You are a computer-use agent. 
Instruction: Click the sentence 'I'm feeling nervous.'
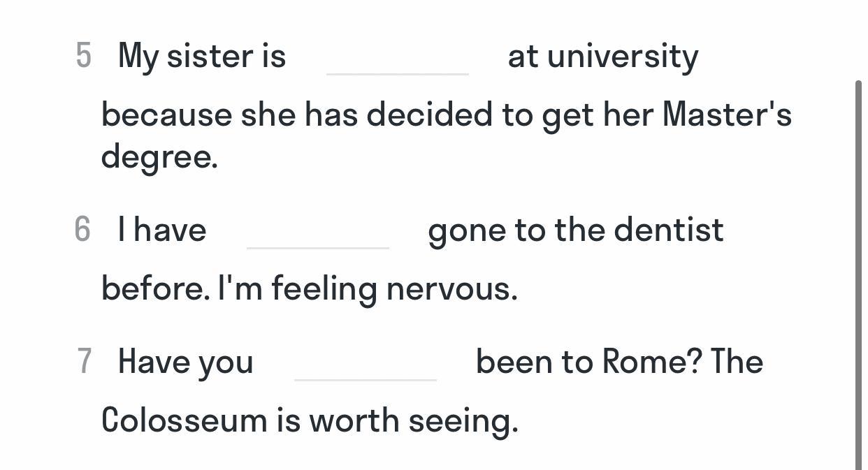tap(368, 289)
